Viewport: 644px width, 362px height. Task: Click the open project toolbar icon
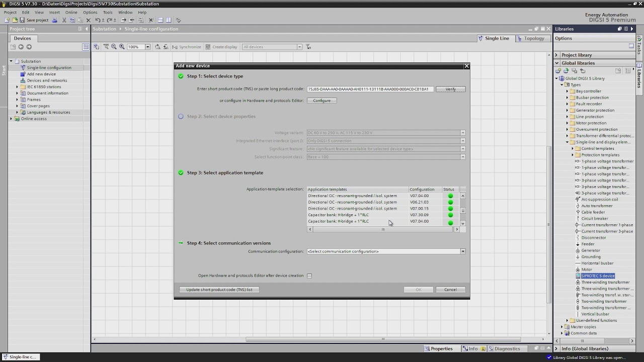(x=15, y=20)
